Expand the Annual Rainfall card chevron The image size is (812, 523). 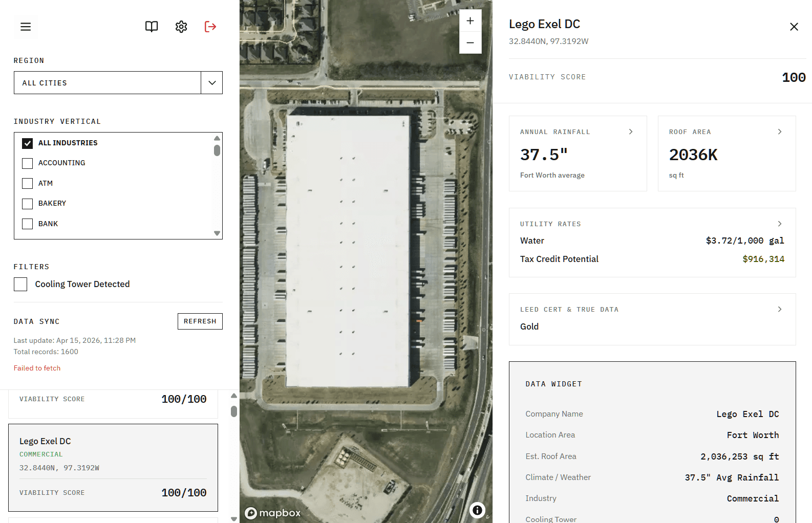pyautogui.click(x=631, y=132)
